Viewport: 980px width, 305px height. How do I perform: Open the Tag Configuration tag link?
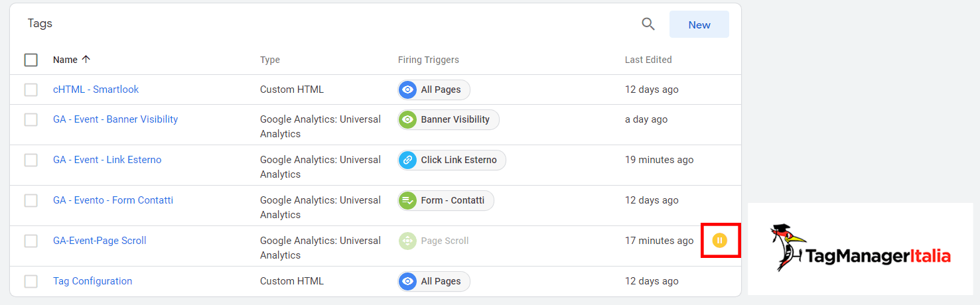click(93, 281)
